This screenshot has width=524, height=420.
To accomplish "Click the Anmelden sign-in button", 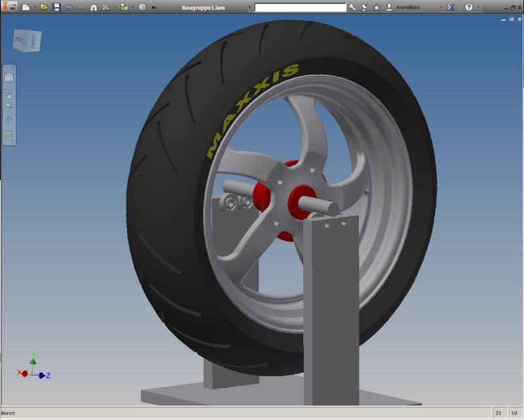I will 407,7.
